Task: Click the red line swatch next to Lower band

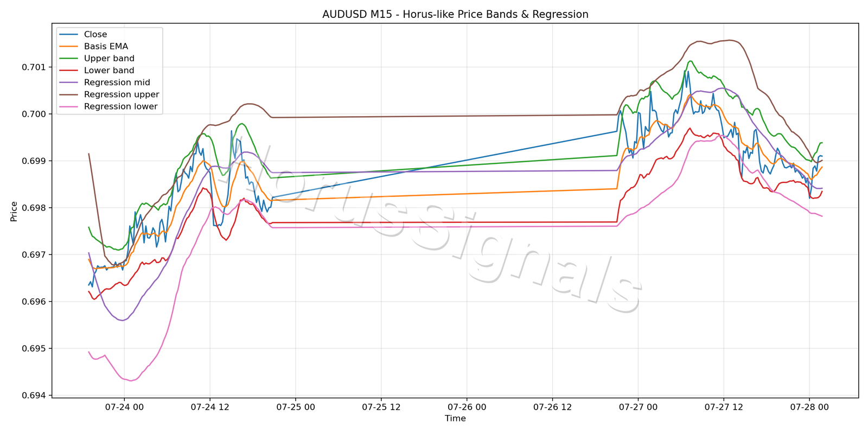Action: (69, 70)
